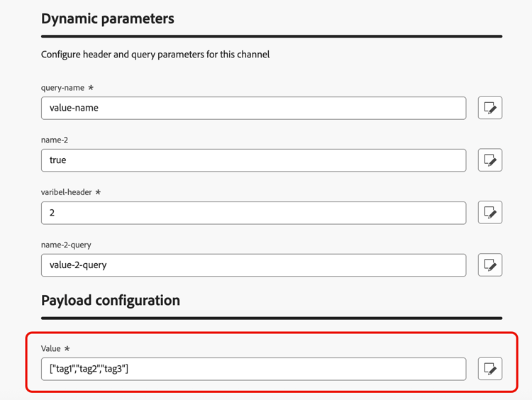Click the name-2-query field label
This screenshot has height=400, width=532.
[66, 245]
